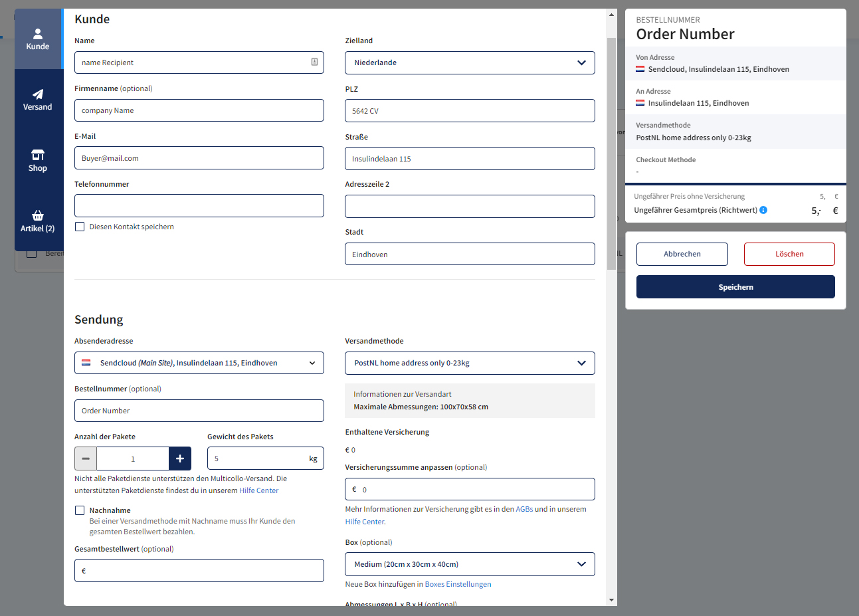This screenshot has width=859, height=616.
Task: Open the Hilfe Center link under insurance info
Action: tap(365, 522)
